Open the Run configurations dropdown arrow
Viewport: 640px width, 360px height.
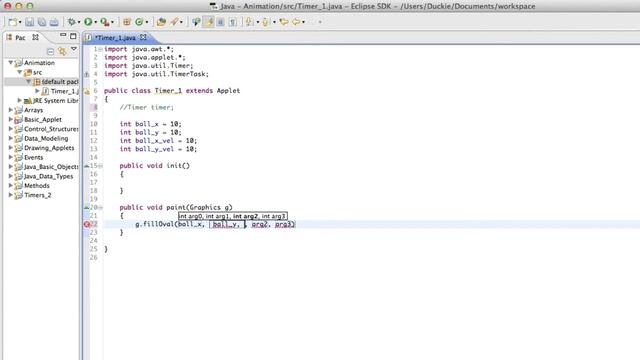coord(96,22)
